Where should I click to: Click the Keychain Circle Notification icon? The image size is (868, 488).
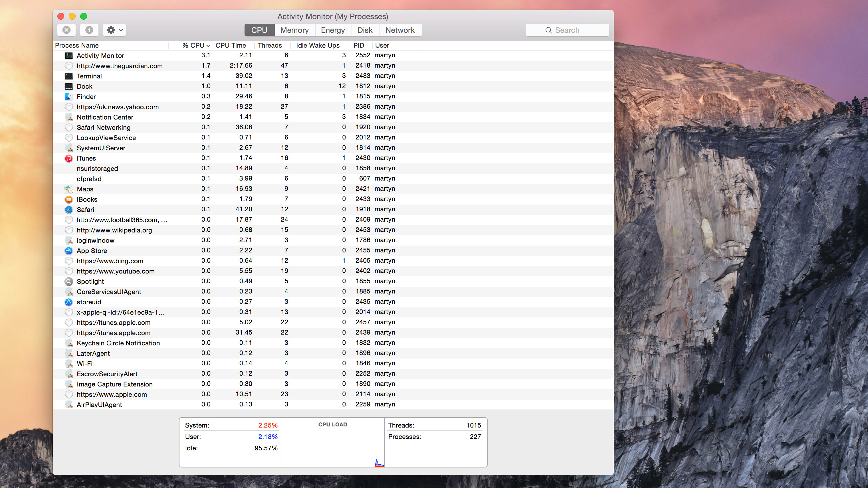69,343
